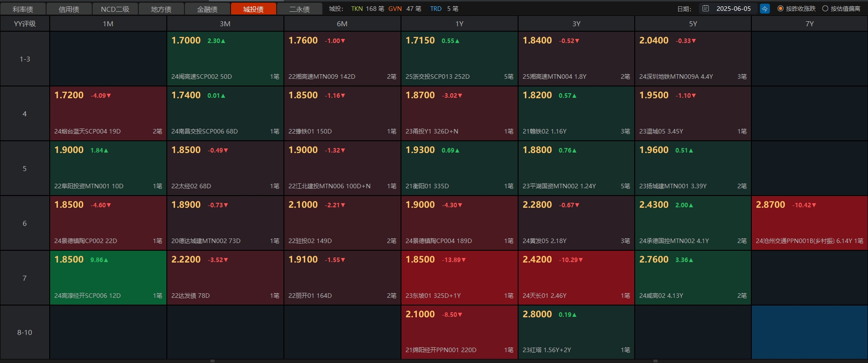
Task: Open 23平湖国资MTN002 1.24Y cell
Action: point(576,168)
